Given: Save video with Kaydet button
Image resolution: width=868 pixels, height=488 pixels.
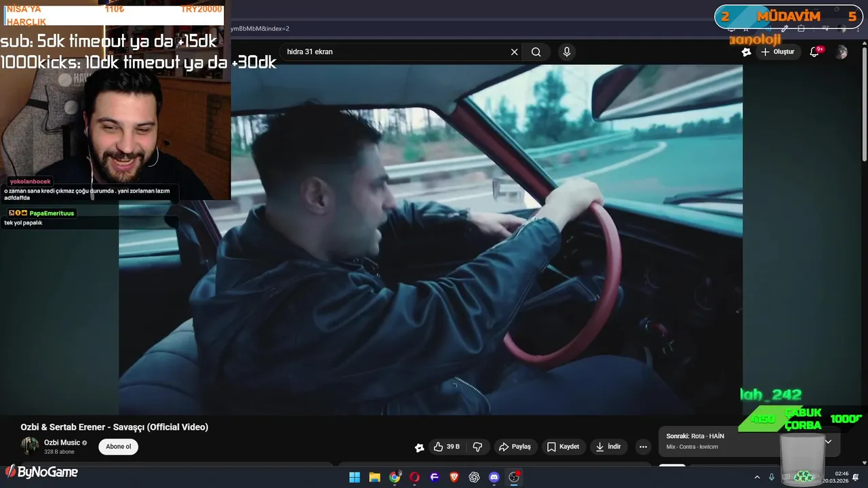Looking at the screenshot, I should (x=563, y=447).
